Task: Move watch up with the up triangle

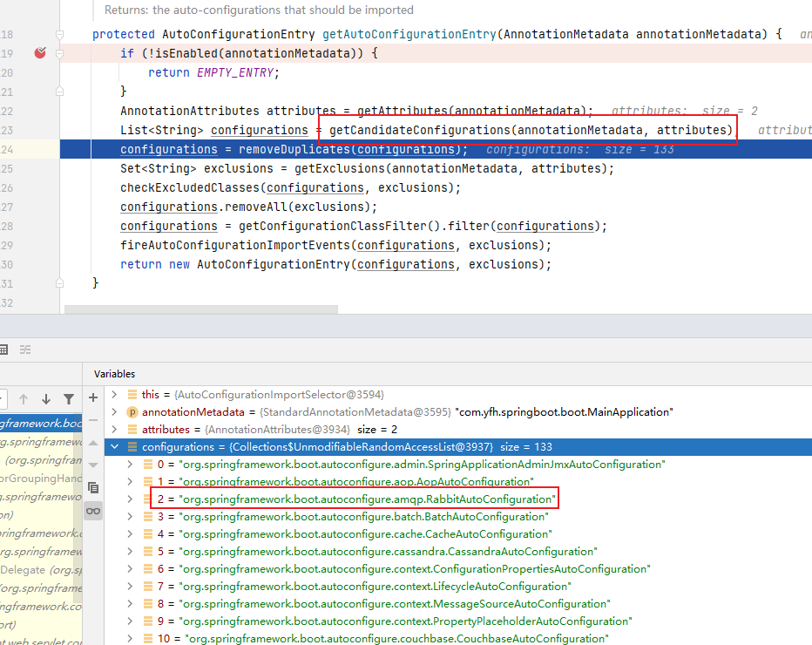Action: [93, 443]
